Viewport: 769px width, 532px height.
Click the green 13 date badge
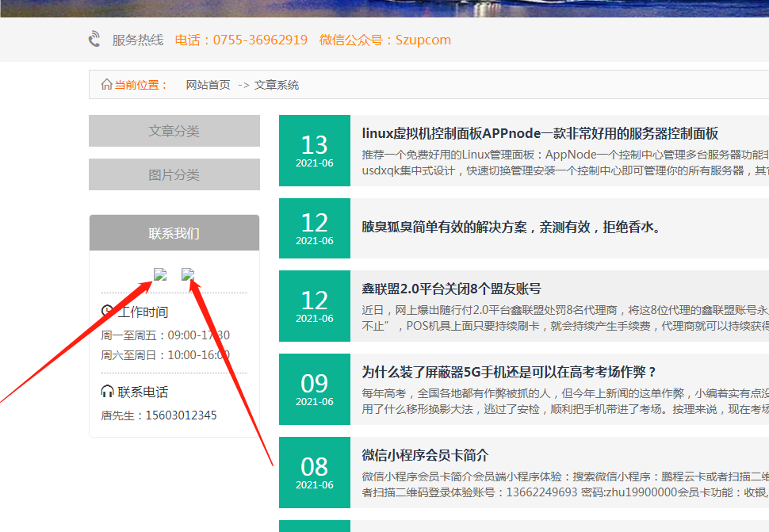[315, 151]
